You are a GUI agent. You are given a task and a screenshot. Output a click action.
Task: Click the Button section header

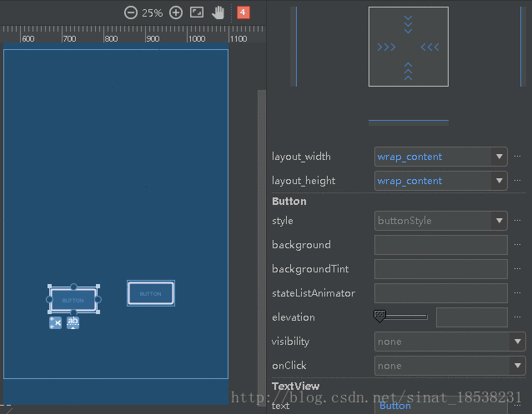click(289, 202)
